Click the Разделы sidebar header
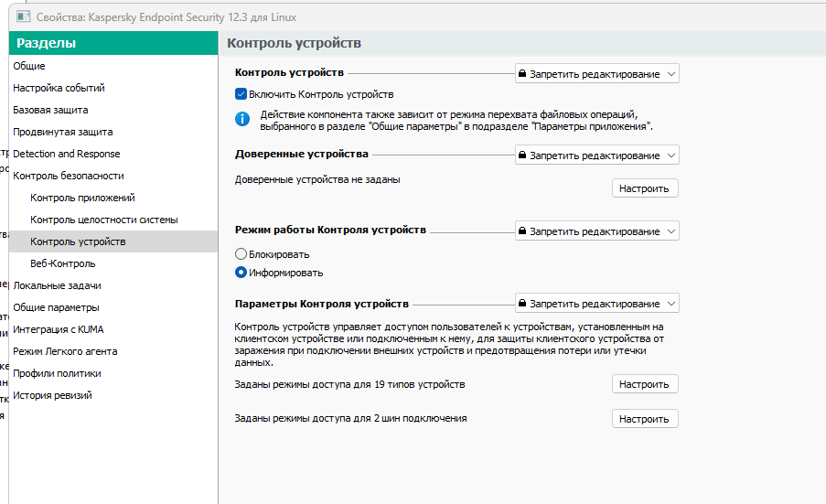 [113, 43]
